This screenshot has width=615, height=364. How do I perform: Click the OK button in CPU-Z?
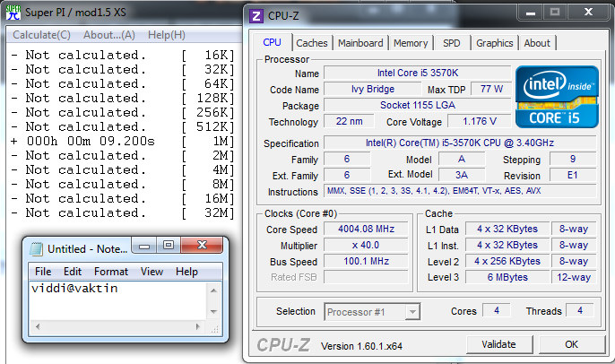tap(571, 344)
